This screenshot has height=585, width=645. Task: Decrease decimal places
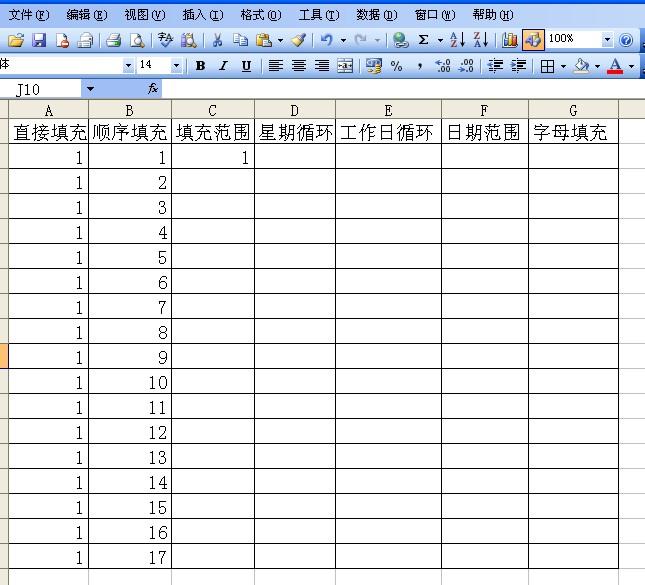tap(466, 65)
